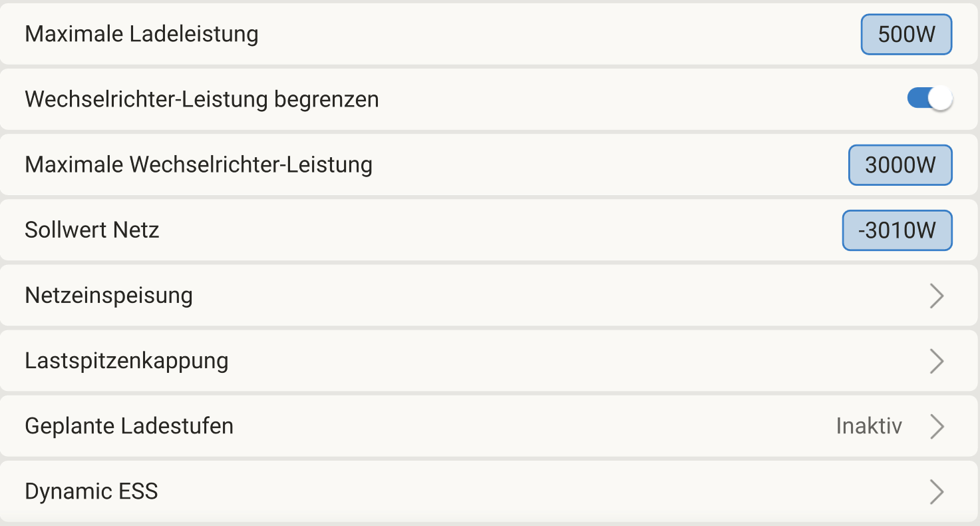Select the Maximale Wechselrichter-Leistung row
This screenshot has width=980, height=526.
point(198,164)
